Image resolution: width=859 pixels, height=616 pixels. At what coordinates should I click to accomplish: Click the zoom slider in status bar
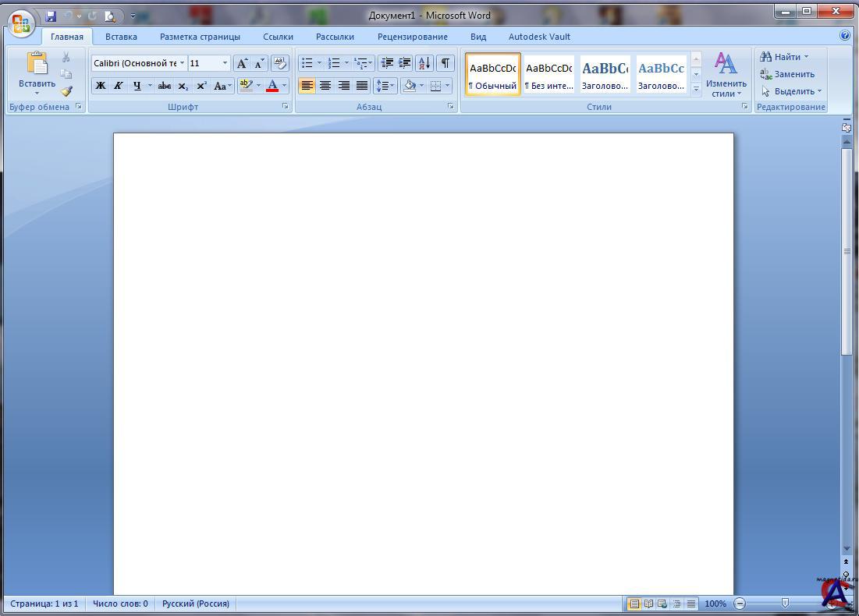pyautogui.click(x=785, y=603)
